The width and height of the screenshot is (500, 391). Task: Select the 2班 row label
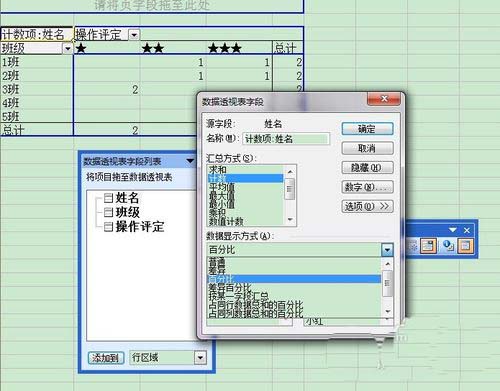pyautogui.click(x=37, y=76)
